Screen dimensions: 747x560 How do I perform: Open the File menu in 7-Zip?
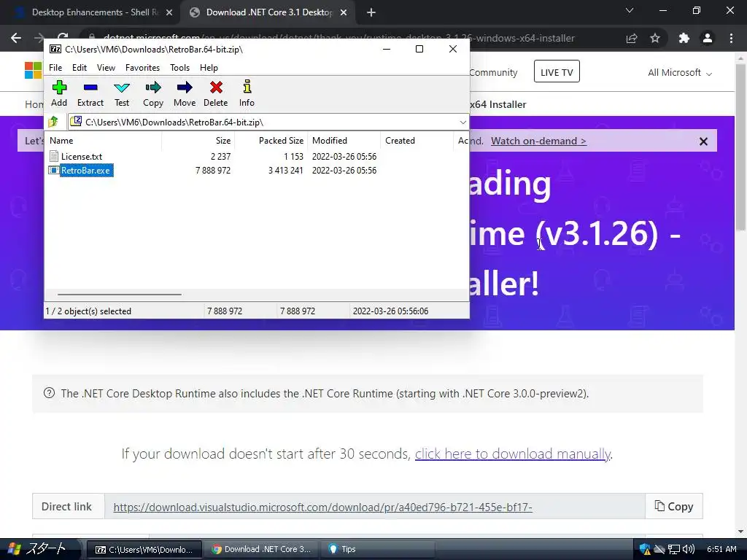[55, 68]
